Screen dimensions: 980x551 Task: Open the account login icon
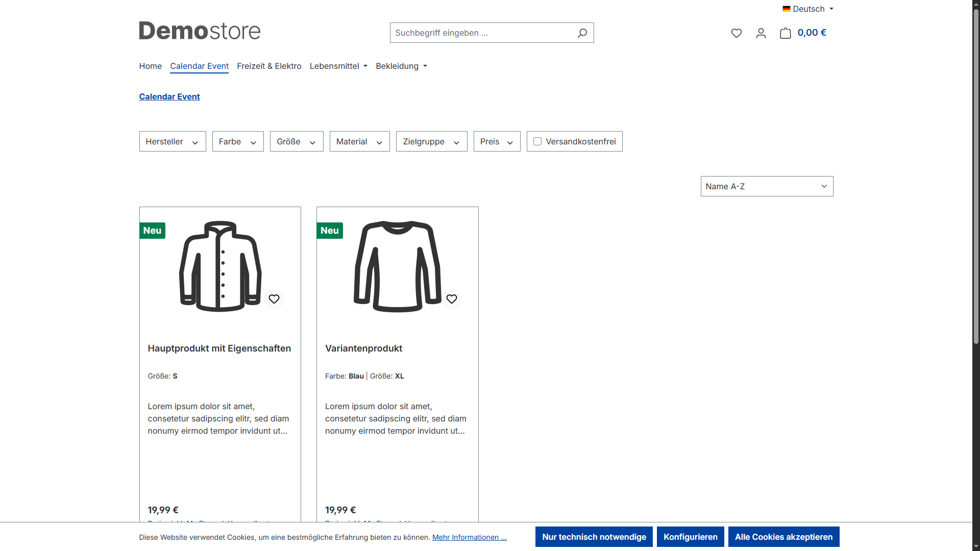click(x=761, y=33)
